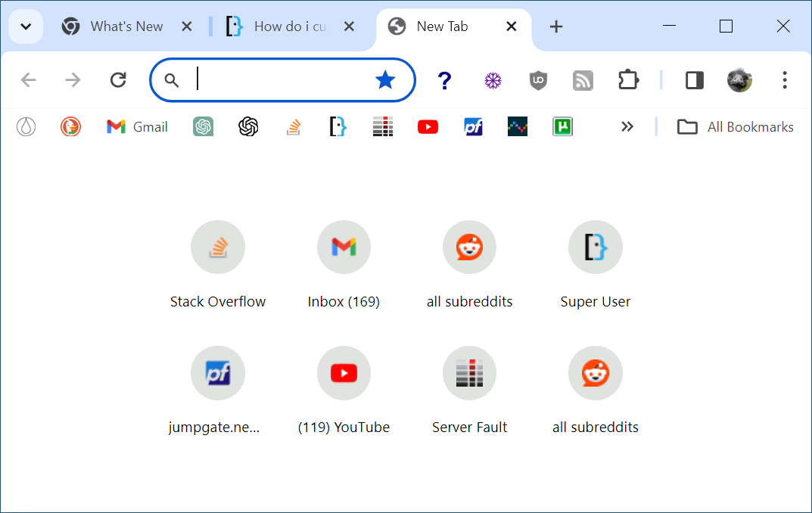
Task: Open a new tab with plus button
Action: pos(555,26)
